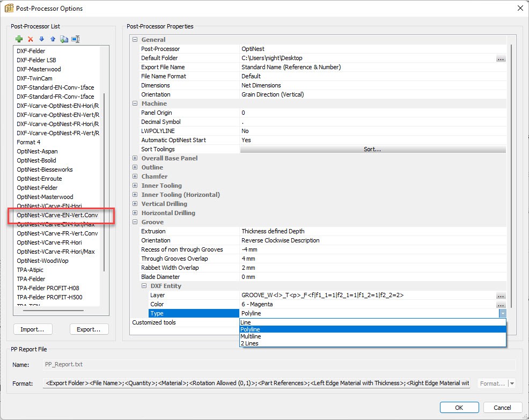Click the Customized tools row

[185, 322]
